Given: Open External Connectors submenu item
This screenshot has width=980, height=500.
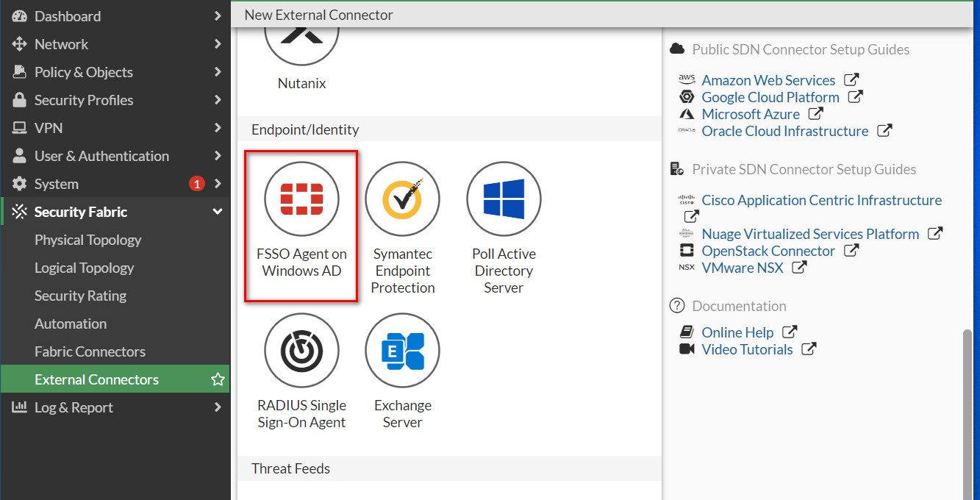Looking at the screenshot, I should point(115,379).
